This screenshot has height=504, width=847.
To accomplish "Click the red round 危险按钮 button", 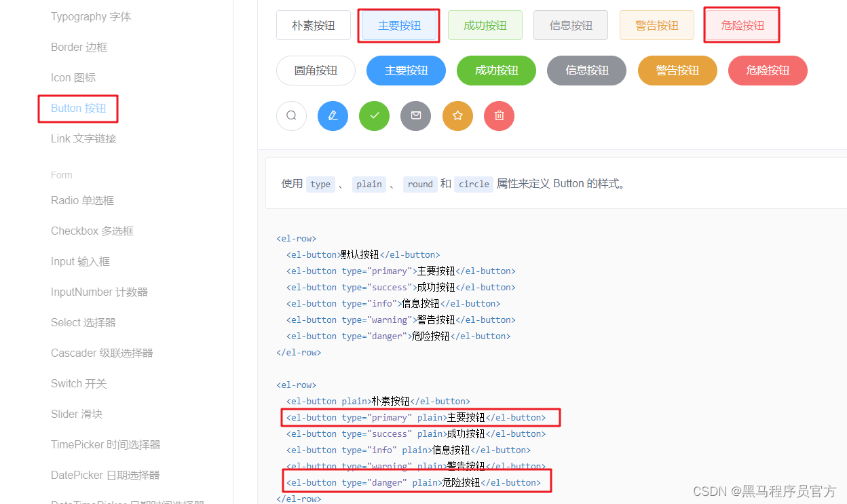I will click(768, 70).
